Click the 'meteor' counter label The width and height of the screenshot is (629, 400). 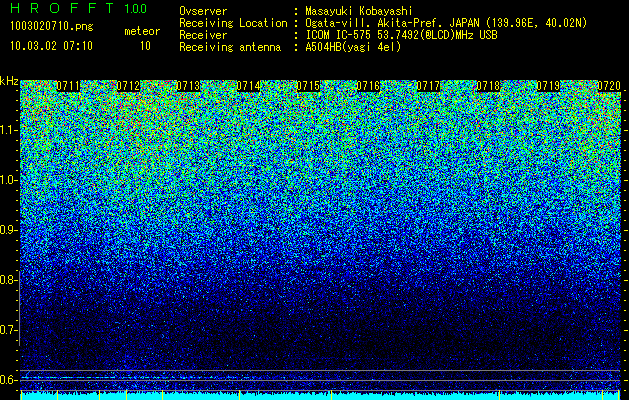coord(142,31)
